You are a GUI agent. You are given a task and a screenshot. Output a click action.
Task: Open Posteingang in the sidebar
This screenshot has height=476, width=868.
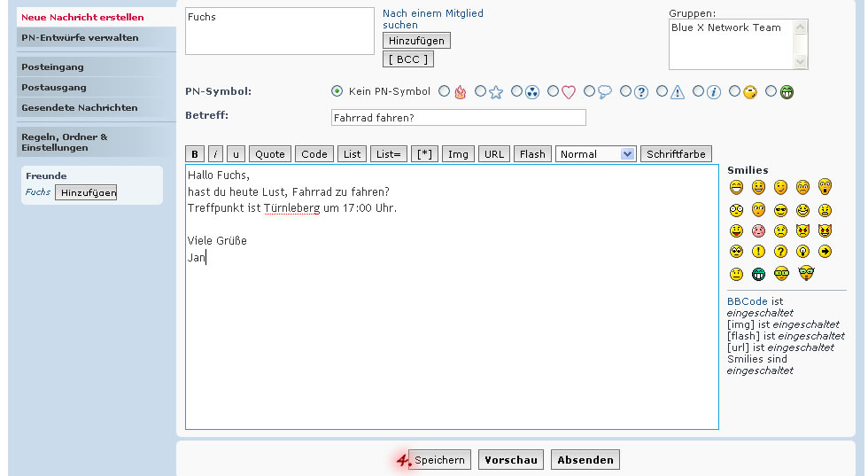[53, 66]
